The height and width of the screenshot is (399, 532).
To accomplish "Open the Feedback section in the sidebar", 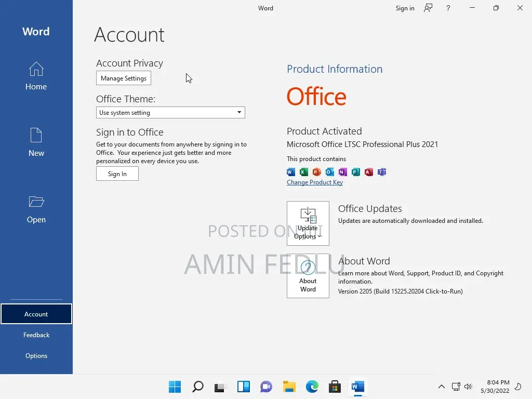I will (x=36, y=335).
